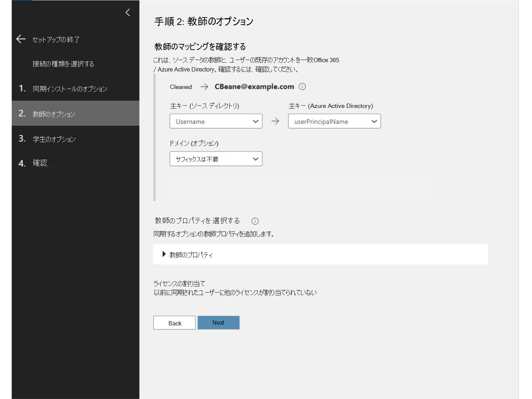This screenshot has width=532, height=399.
Task: Click the セットアップの終了 label
Action: click(56, 40)
